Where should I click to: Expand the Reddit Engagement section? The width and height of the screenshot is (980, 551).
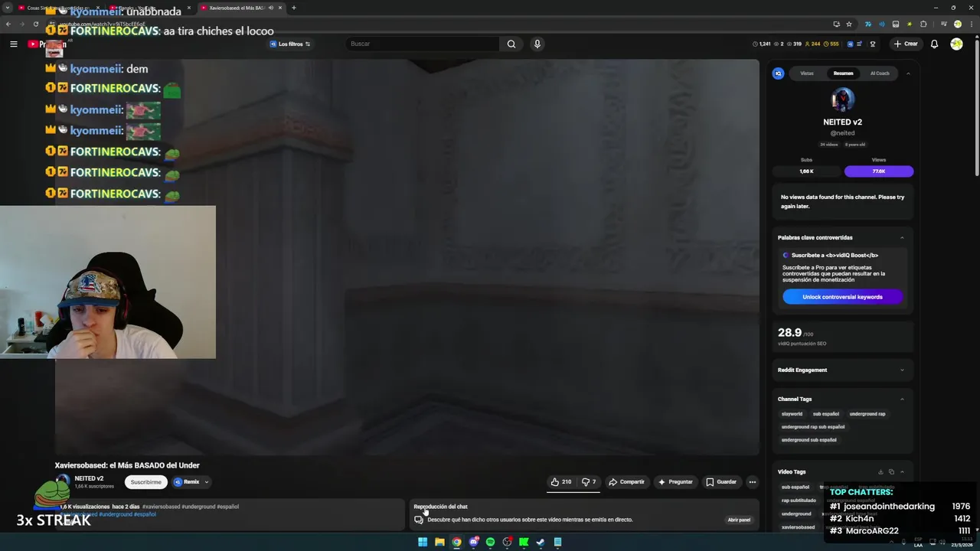902,370
